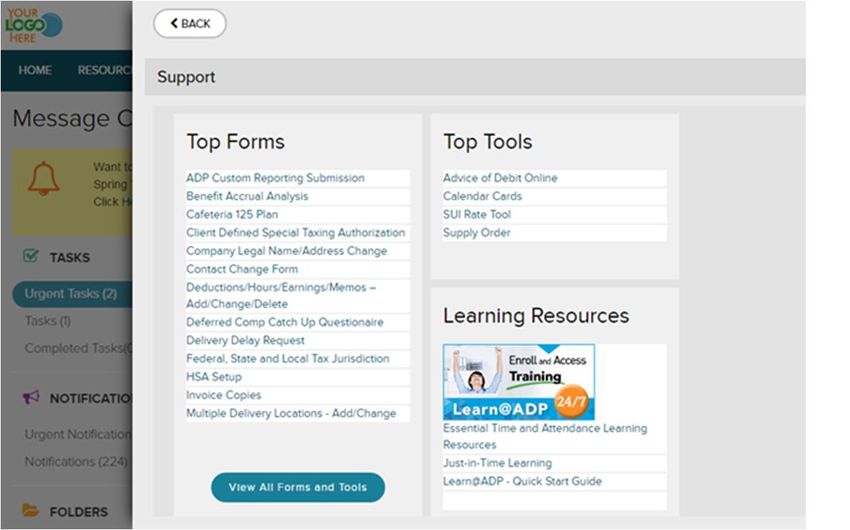Open the Invoice Copies form link

(x=223, y=395)
